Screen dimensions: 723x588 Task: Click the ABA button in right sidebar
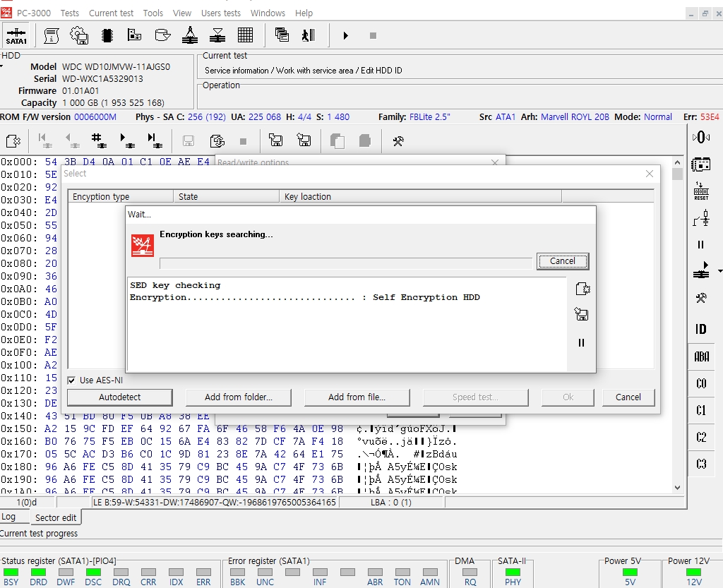coord(700,356)
